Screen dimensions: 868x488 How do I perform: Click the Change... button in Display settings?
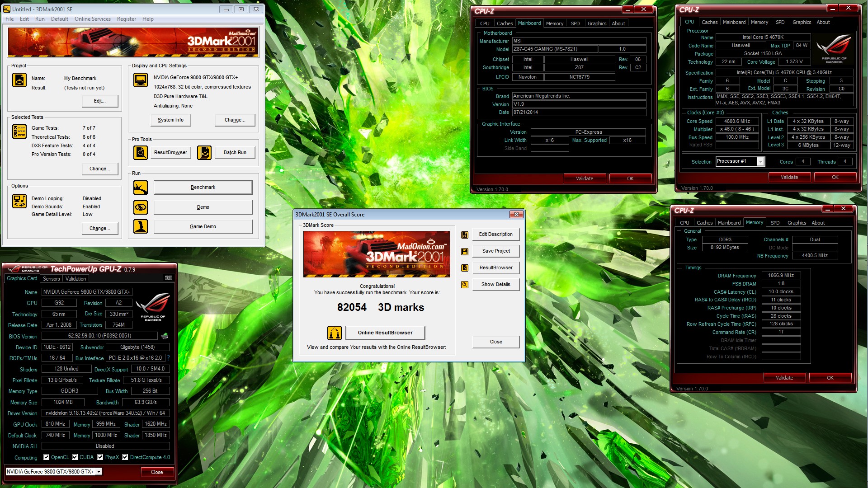235,120
